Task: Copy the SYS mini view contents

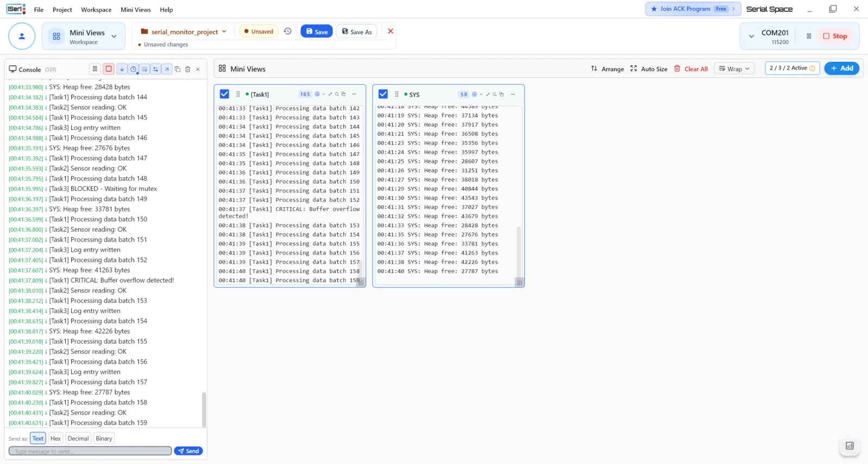Action: coord(501,94)
